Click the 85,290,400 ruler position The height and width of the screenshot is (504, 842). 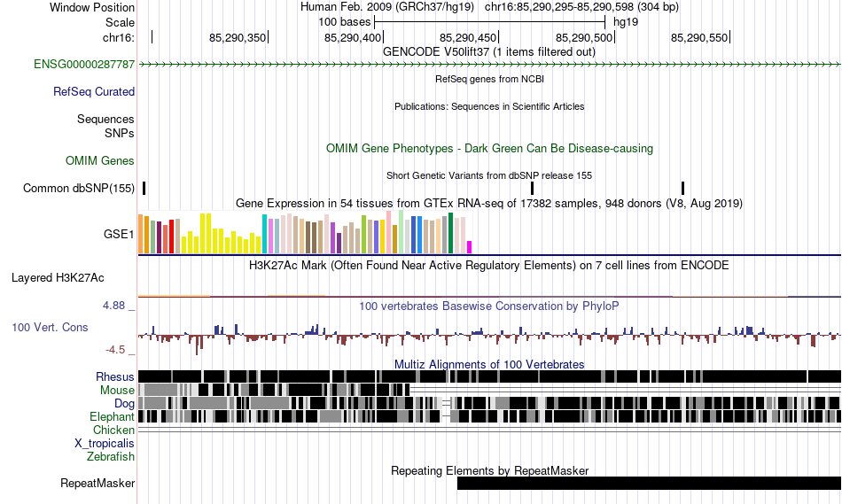(x=353, y=37)
